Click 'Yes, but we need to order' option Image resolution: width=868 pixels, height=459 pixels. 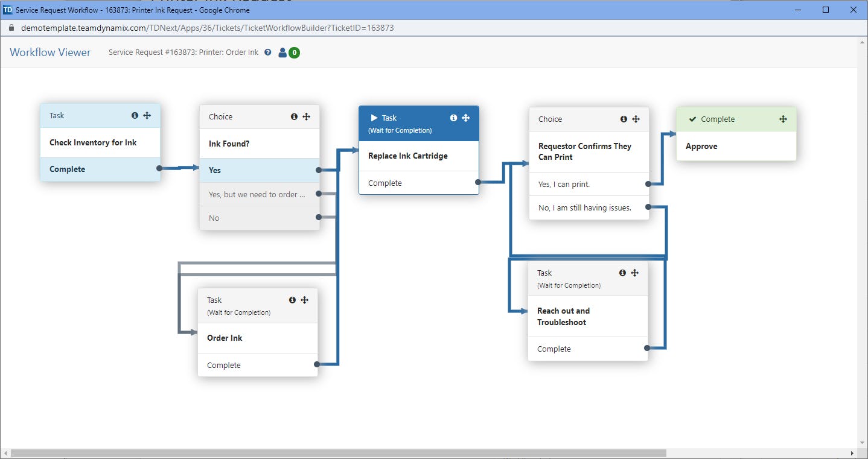[x=260, y=194]
